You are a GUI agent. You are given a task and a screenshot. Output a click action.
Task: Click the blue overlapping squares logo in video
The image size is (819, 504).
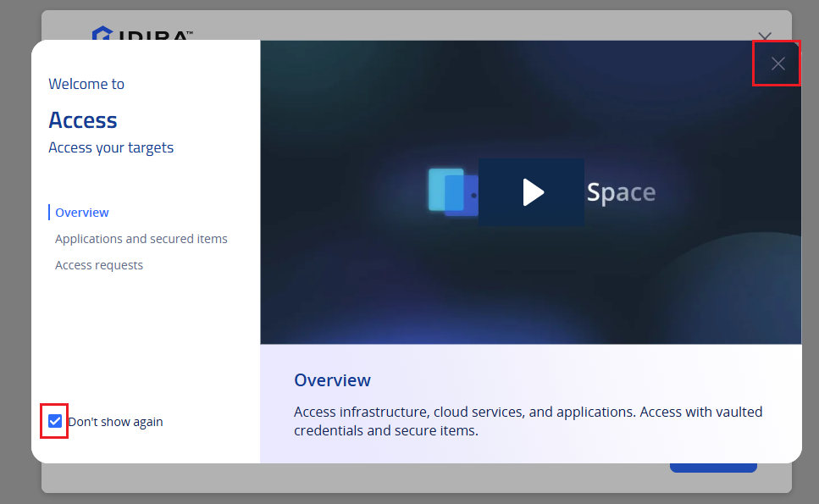point(452,191)
